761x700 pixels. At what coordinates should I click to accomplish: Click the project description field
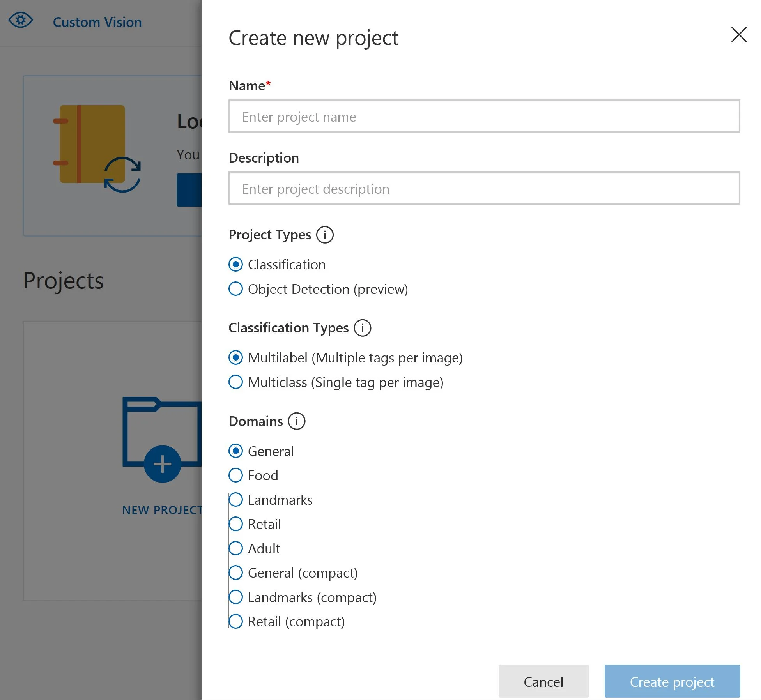[483, 189]
